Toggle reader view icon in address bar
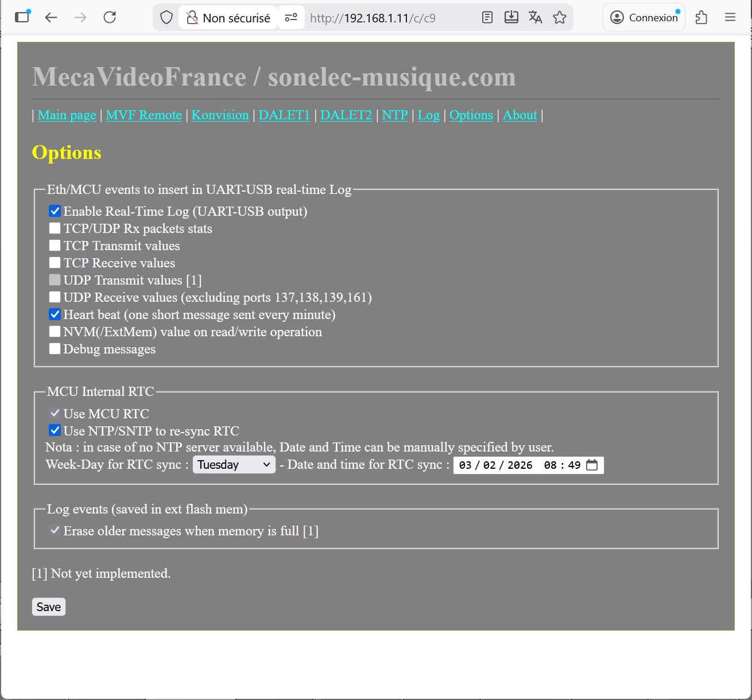 click(487, 17)
